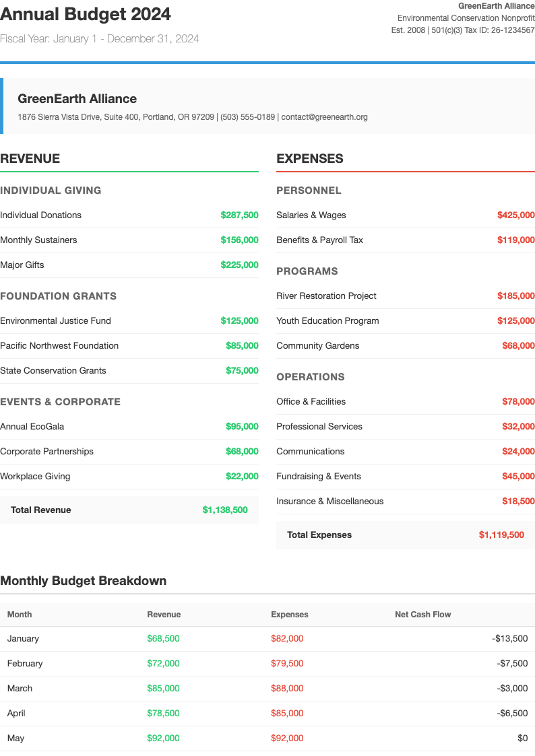Click the Monthly Budget Breakdown heading
535x756 pixels.
click(x=84, y=581)
